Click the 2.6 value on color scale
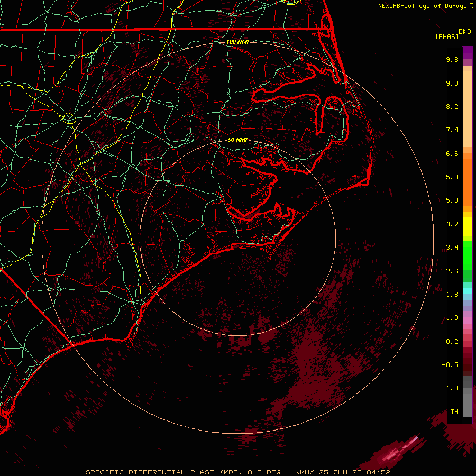This screenshot has height=476, width=476. pos(452,271)
